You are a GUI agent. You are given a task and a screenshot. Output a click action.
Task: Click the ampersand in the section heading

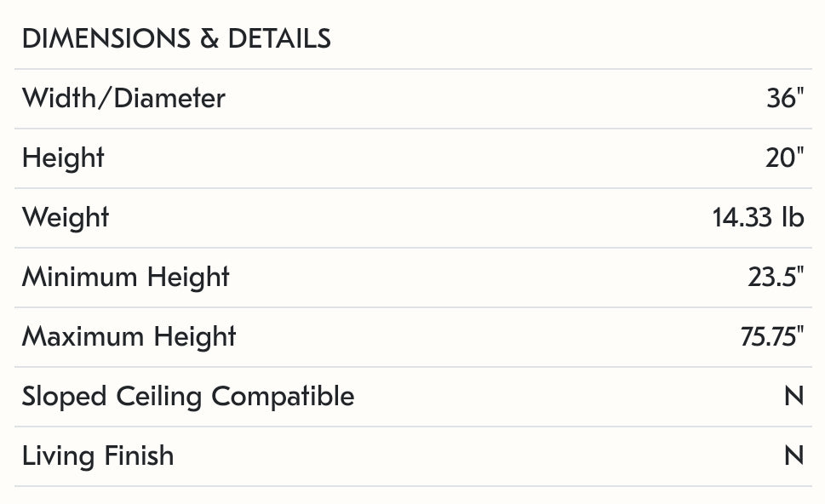pos(209,38)
